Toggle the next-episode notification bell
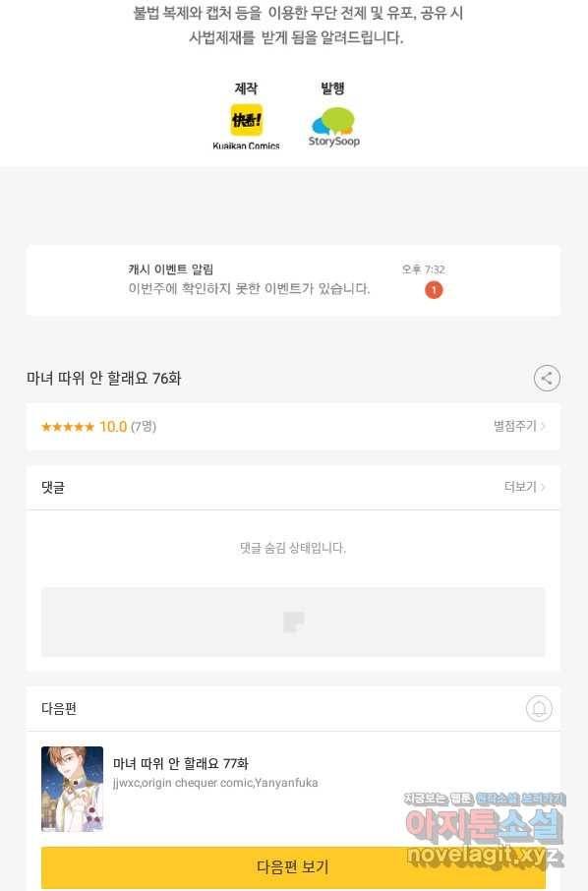588x891 pixels. pos(539,709)
